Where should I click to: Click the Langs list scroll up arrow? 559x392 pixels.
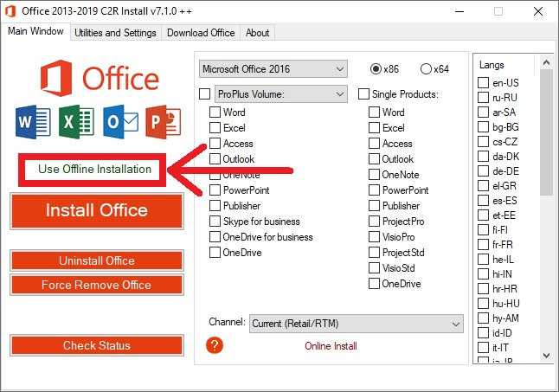[x=546, y=62]
